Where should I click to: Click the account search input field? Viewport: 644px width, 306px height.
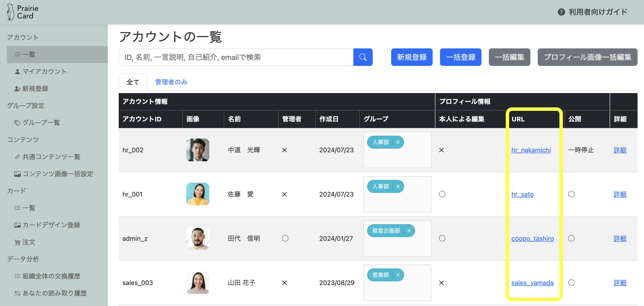(236, 57)
